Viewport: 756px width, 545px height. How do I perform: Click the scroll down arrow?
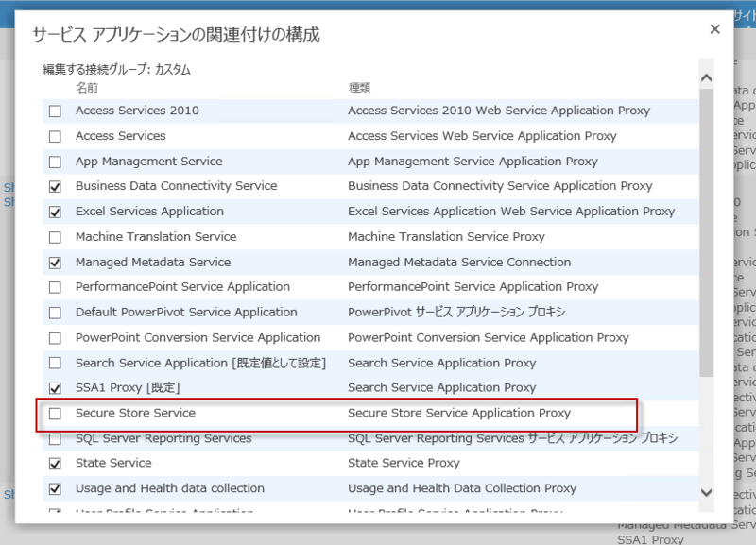coord(706,492)
